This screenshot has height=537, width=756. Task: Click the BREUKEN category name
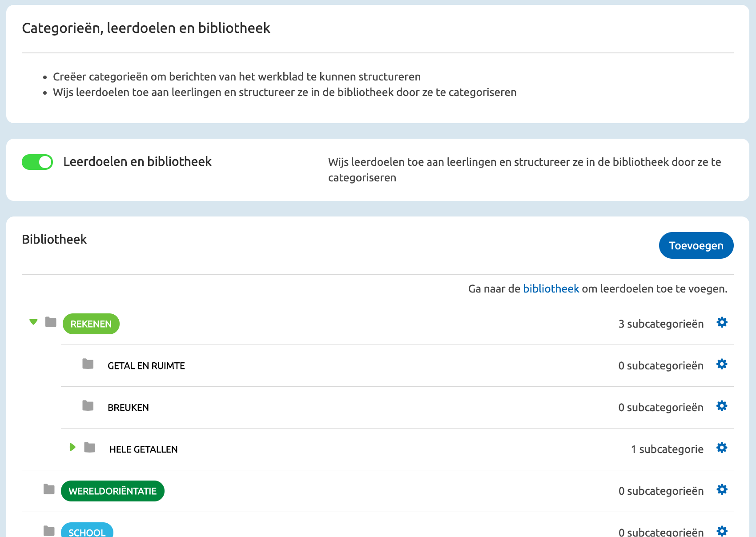129,407
